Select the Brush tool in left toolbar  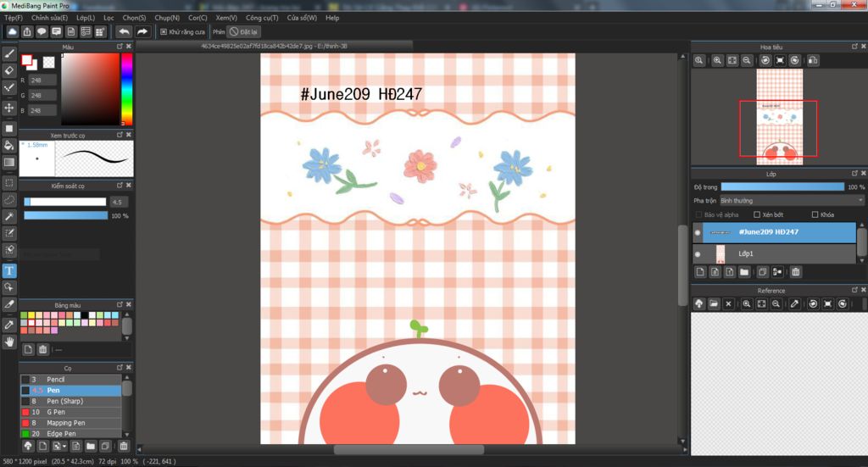[8, 53]
